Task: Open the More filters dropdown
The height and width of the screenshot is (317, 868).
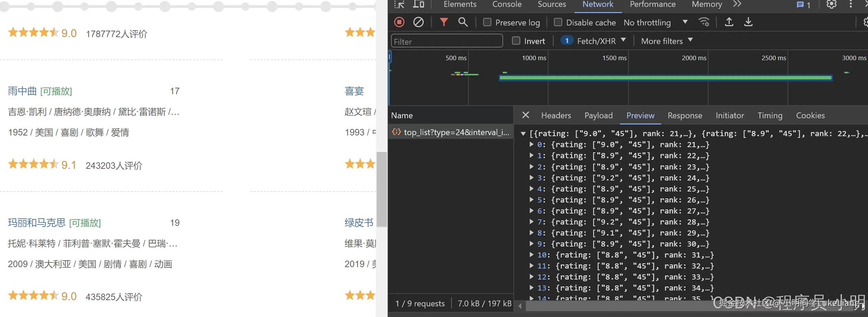Action: click(x=667, y=41)
